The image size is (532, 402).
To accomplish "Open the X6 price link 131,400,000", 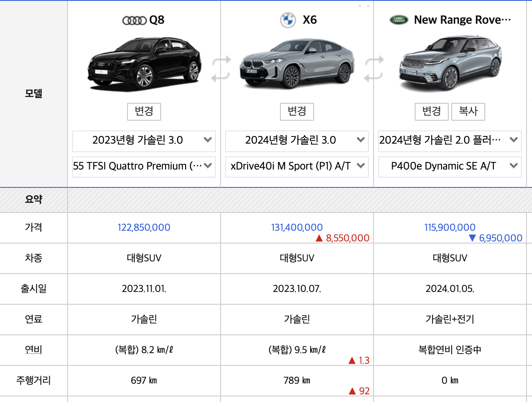I will [297, 227].
